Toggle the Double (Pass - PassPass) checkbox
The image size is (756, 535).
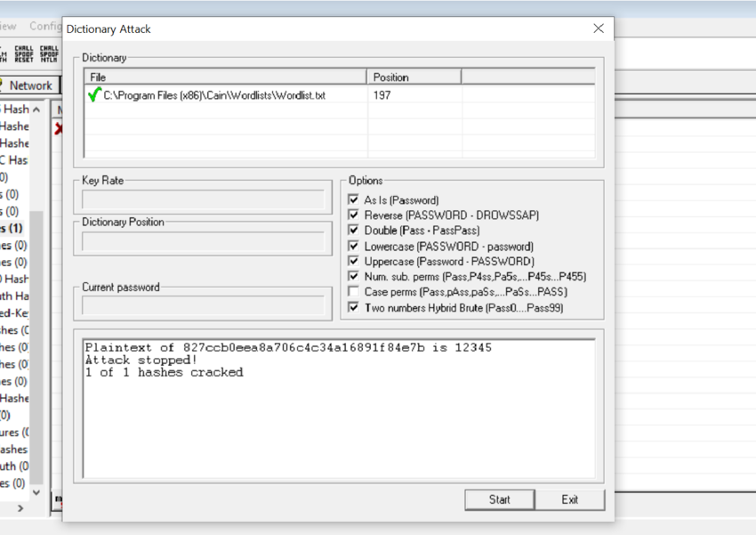click(354, 231)
